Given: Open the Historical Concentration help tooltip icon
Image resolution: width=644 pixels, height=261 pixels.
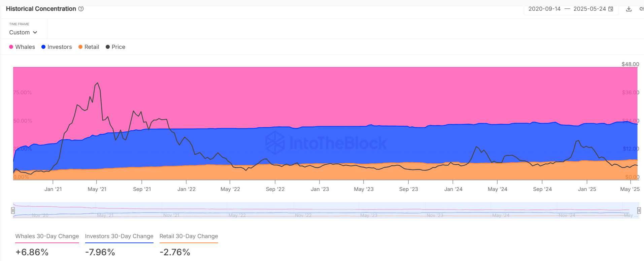Looking at the screenshot, I should click(x=81, y=9).
